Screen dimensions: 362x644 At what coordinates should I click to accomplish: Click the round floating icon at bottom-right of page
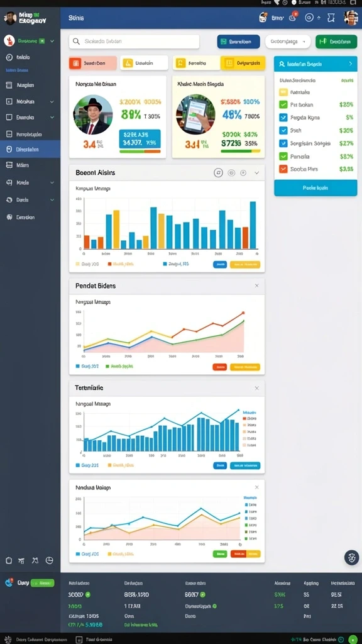pyautogui.click(x=351, y=558)
